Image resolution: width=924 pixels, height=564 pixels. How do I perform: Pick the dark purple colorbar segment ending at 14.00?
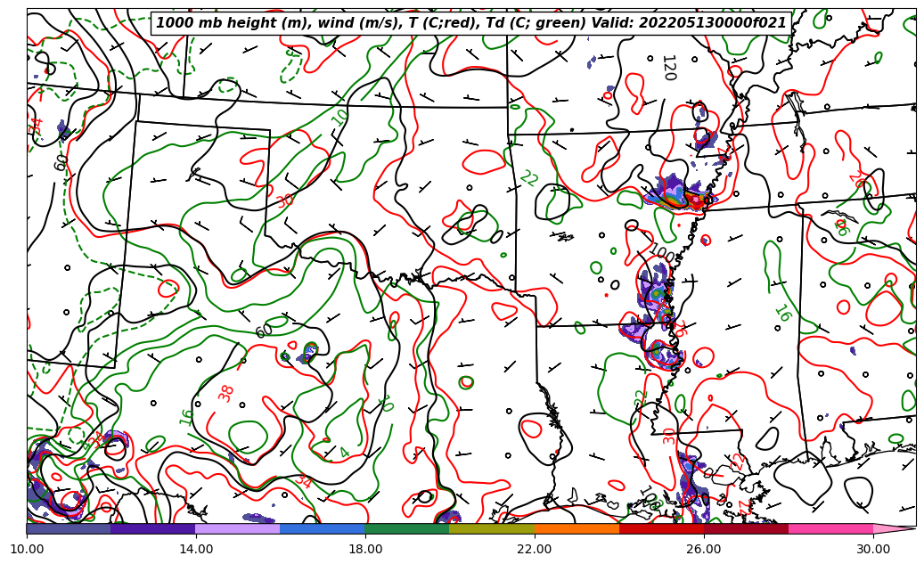pos(153,528)
